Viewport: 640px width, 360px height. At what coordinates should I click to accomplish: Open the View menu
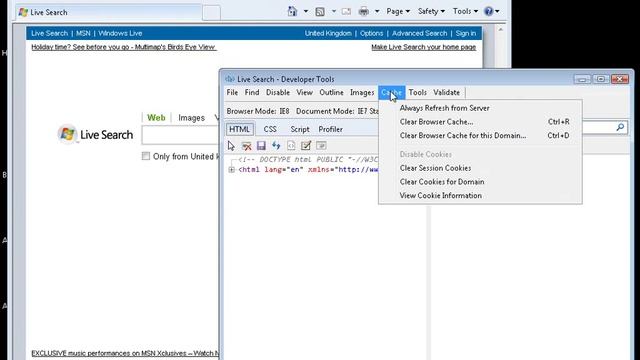point(304,93)
